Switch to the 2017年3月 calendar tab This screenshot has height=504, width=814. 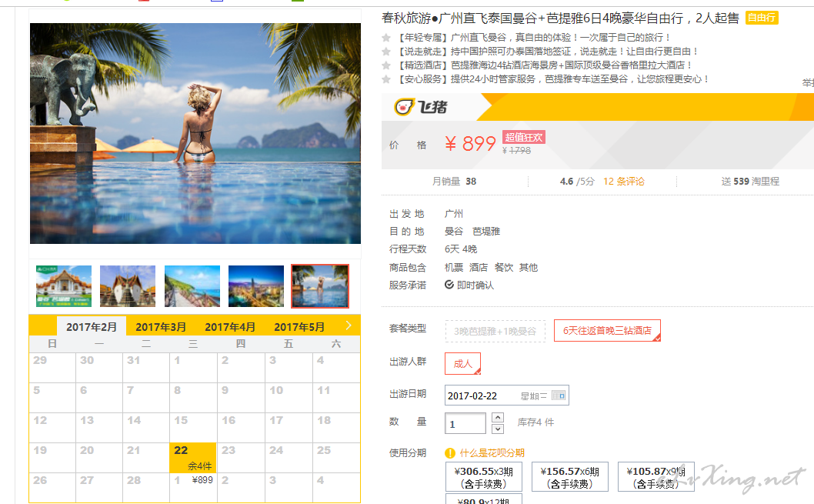tap(160, 327)
